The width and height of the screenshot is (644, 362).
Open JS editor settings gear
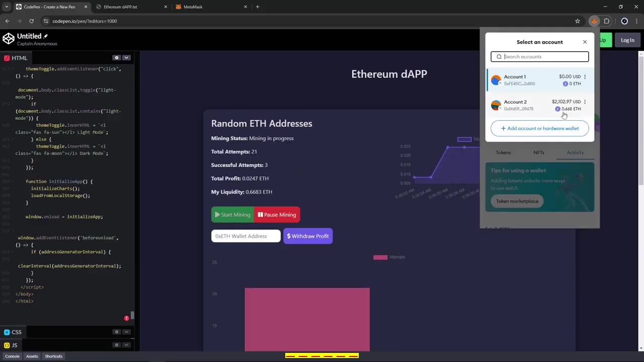coord(117,345)
